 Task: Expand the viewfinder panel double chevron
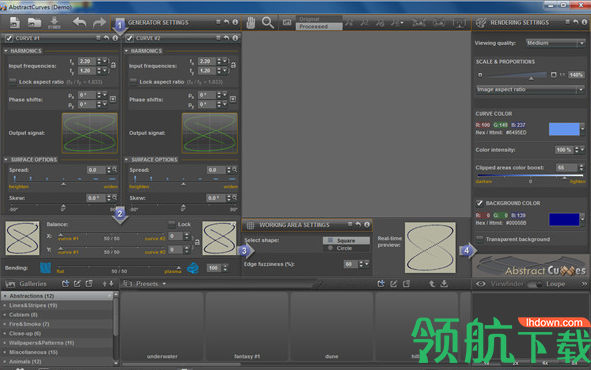584,284
